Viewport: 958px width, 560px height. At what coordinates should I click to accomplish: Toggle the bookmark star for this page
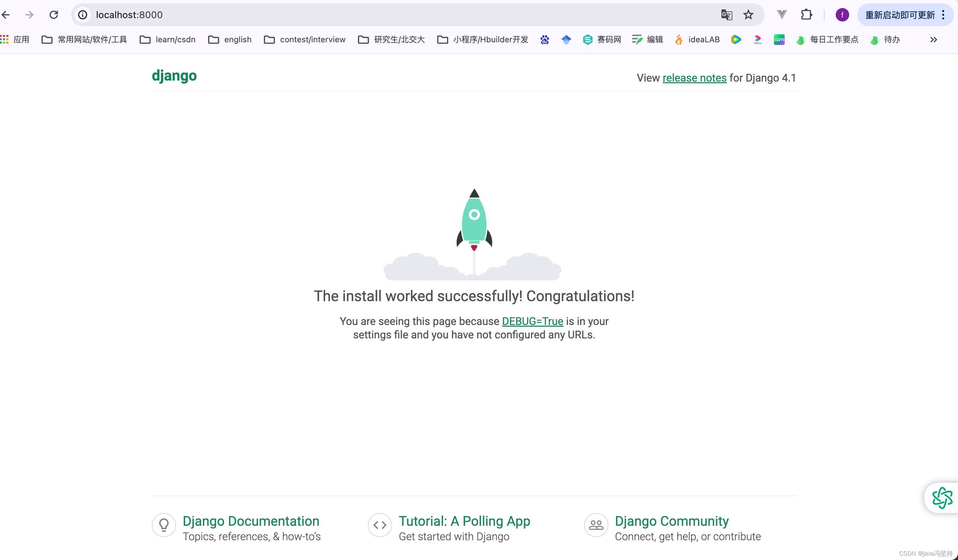pos(748,15)
